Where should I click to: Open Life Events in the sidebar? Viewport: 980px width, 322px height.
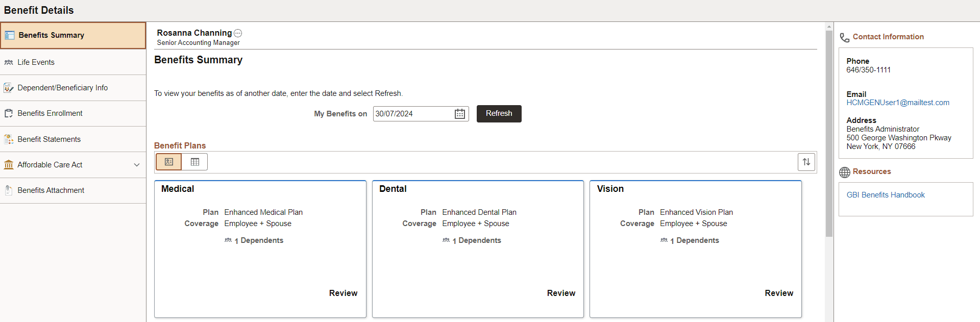pyautogui.click(x=73, y=62)
